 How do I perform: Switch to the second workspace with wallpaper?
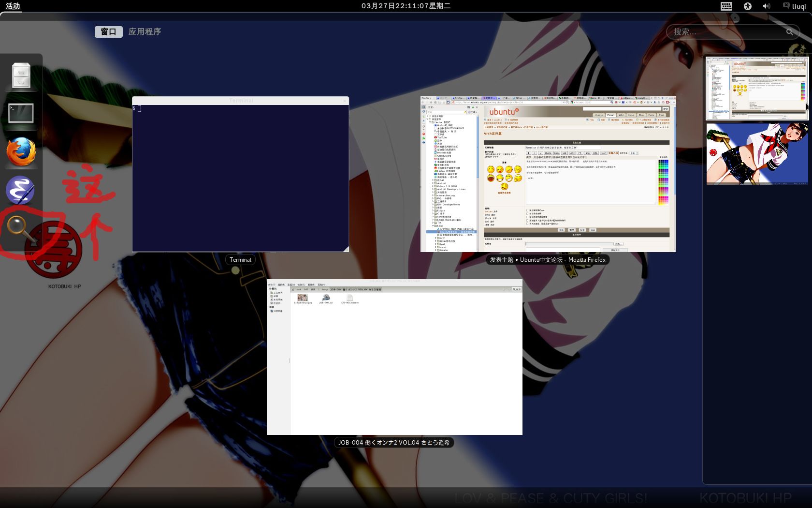click(757, 154)
